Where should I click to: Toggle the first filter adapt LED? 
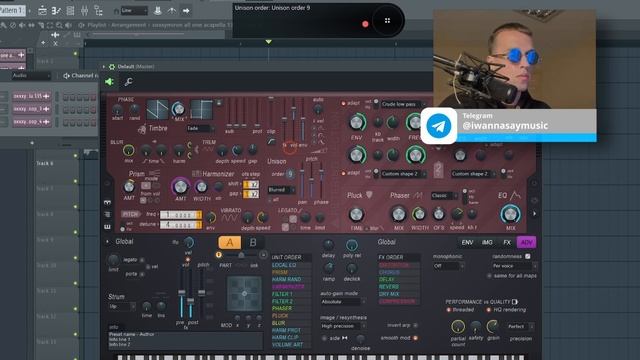(x=343, y=103)
